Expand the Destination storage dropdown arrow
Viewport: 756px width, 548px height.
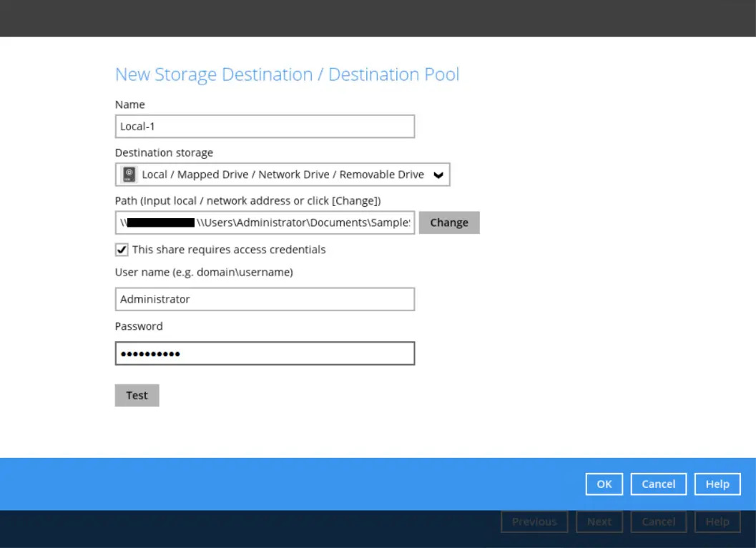pos(438,175)
